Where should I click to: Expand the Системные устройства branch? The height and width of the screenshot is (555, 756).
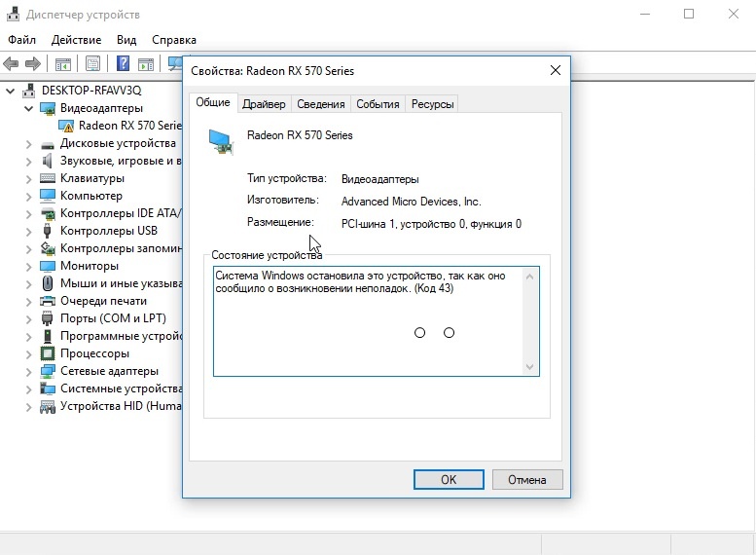point(29,388)
